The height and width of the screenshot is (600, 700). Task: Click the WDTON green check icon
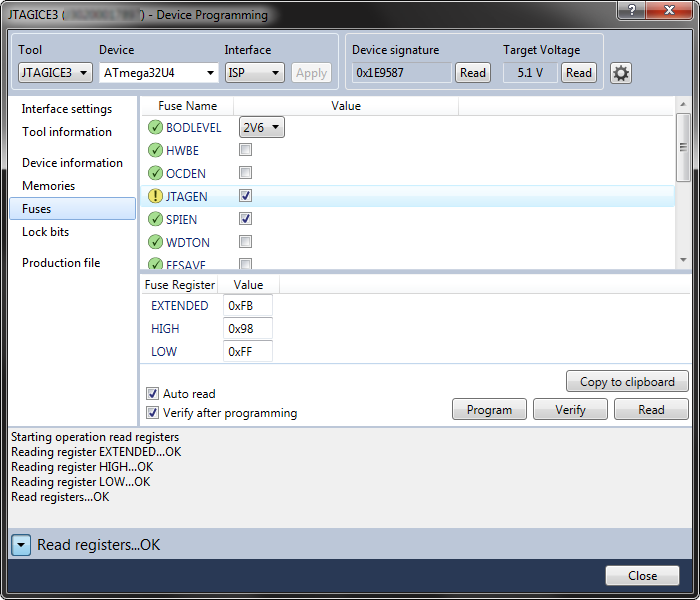click(x=155, y=243)
